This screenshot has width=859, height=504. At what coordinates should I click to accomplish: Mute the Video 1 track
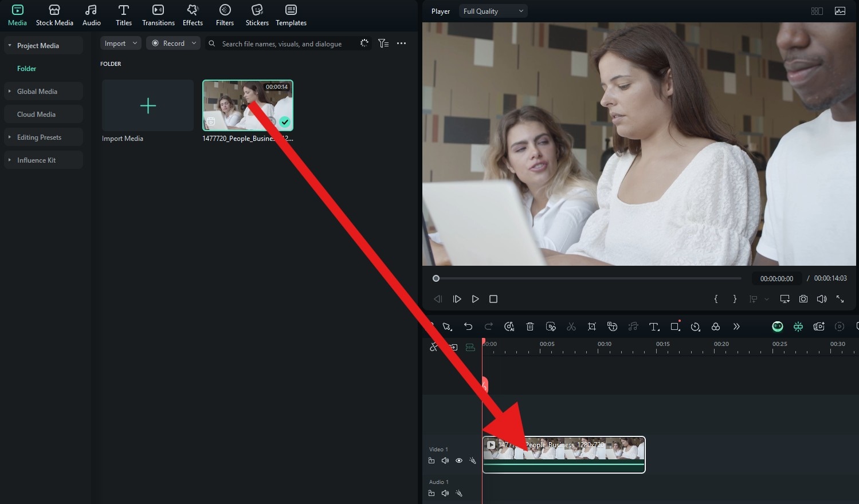point(445,460)
